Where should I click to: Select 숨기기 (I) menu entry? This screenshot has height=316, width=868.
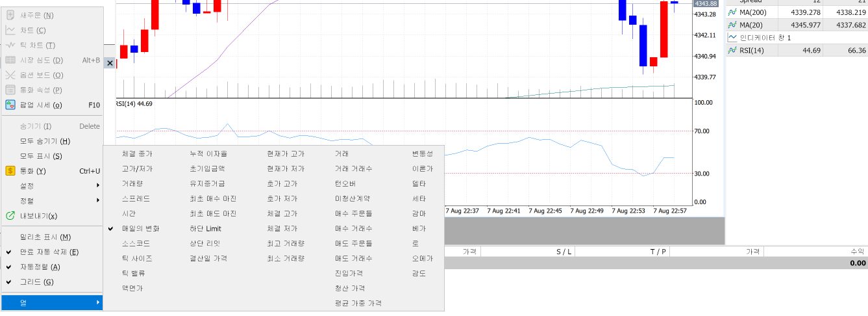pos(36,126)
